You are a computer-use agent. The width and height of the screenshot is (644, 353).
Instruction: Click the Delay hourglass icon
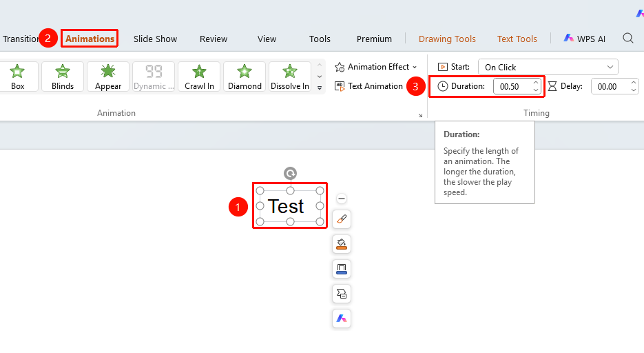[552, 86]
